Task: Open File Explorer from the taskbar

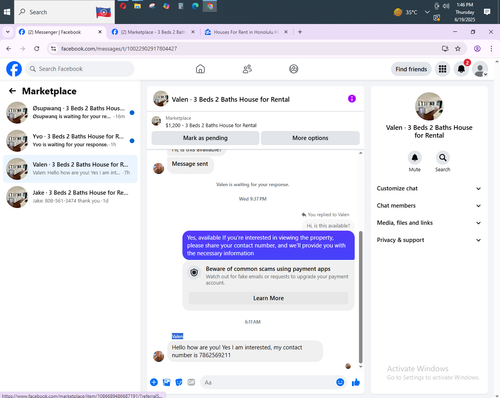Action: pyautogui.click(x=137, y=6)
